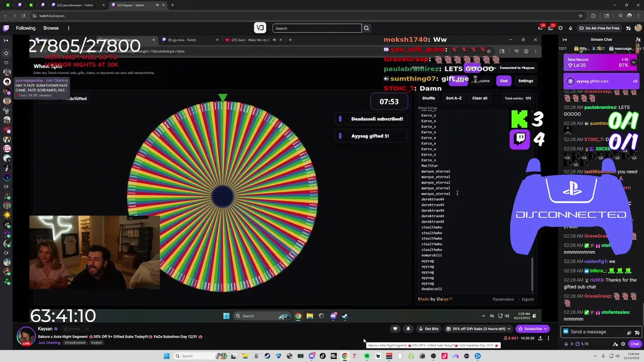This screenshot has height=362, width=644.
Task: Click the Twitch search input field
Action: click(317, 28)
